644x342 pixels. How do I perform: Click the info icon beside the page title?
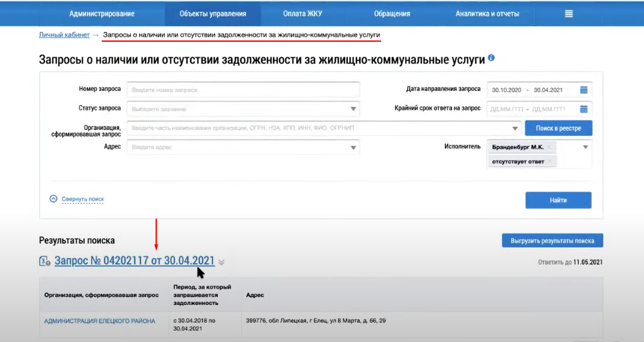[x=491, y=57]
